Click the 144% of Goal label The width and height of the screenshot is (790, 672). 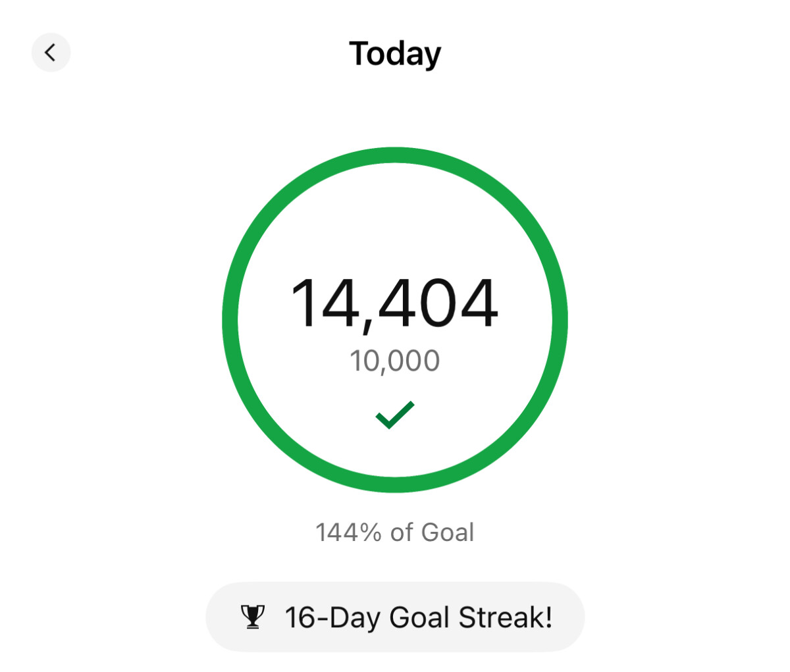(x=394, y=532)
